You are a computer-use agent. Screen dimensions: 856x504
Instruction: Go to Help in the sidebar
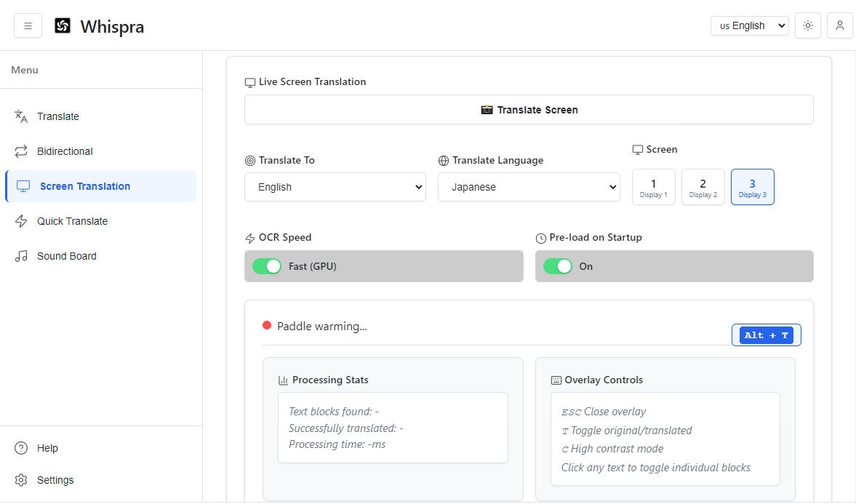47,448
